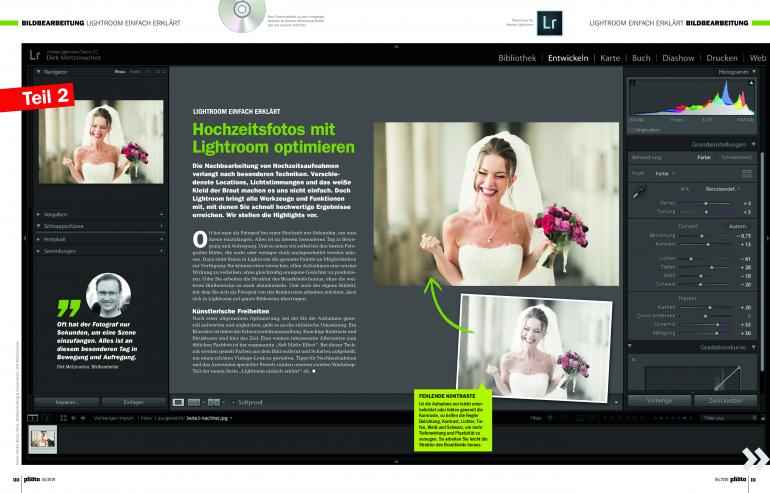Set navigator zoom to Ausfül.
This screenshot has height=493, width=770.
(x=135, y=72)
